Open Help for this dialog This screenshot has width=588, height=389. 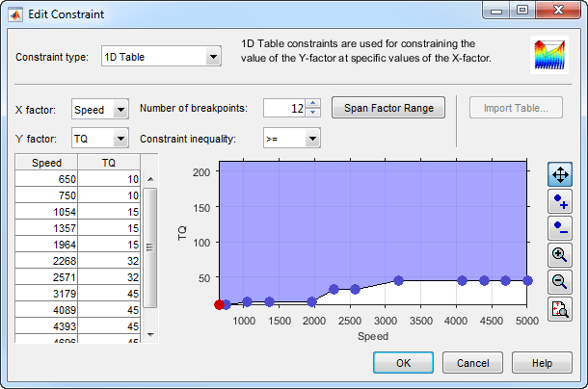pyautogui.click(x=542, y=363)
